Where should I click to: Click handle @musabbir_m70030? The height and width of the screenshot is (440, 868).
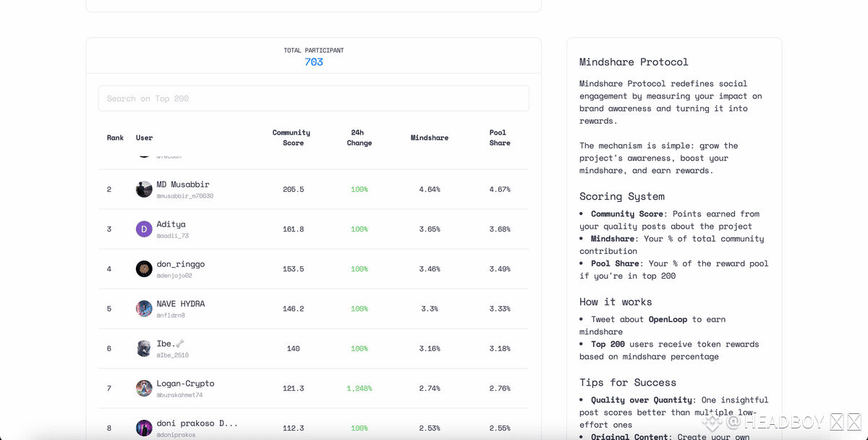coord(185,196)
